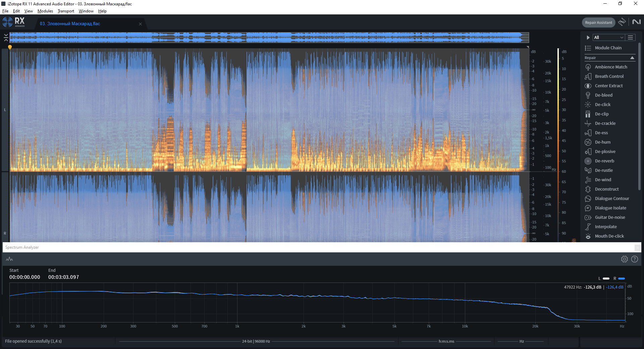644x349 pixels.
Task: Close the Spectrum Analyzer panel
Action: 637,248
